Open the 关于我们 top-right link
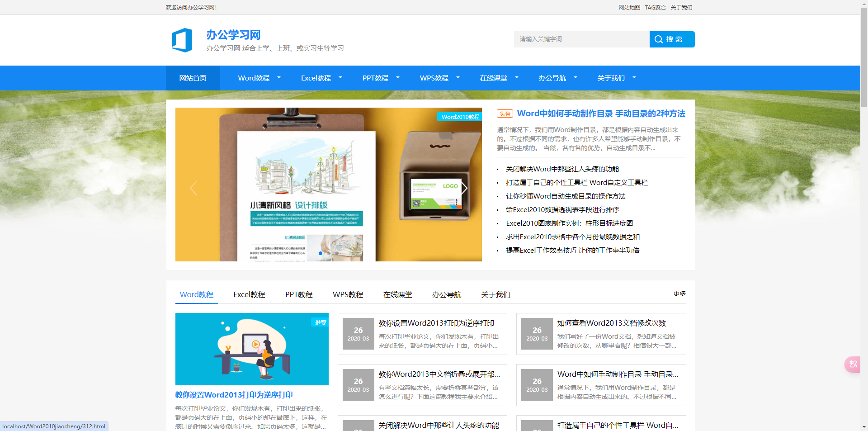The height and width of the screenshot is (431, 868). tap(681, 7)
